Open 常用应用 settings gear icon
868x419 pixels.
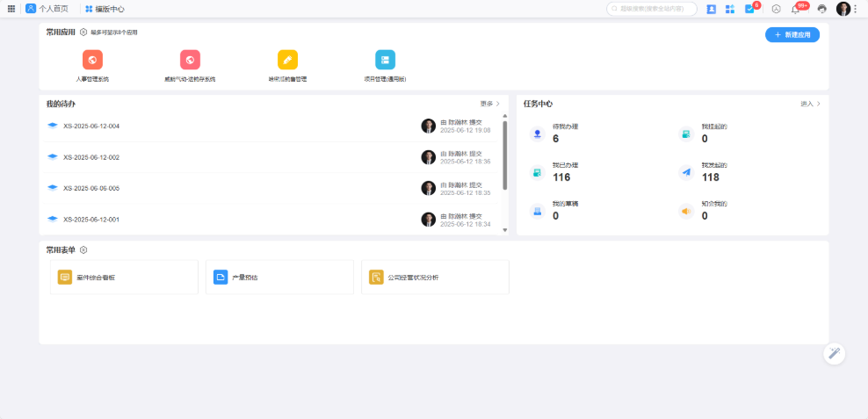tap(83, 33)
